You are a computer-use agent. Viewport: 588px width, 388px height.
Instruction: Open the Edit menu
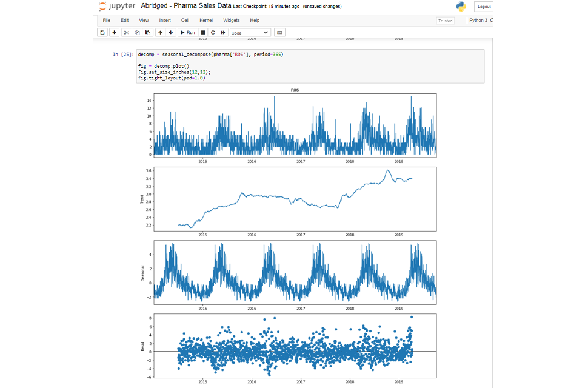(124, 20)
